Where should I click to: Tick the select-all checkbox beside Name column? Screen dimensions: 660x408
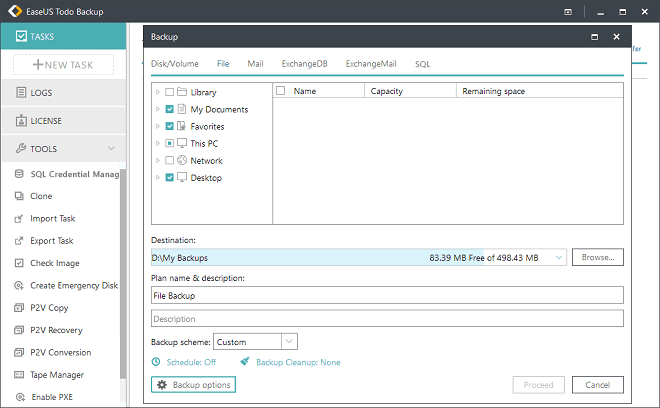click(x=281, y=91)
